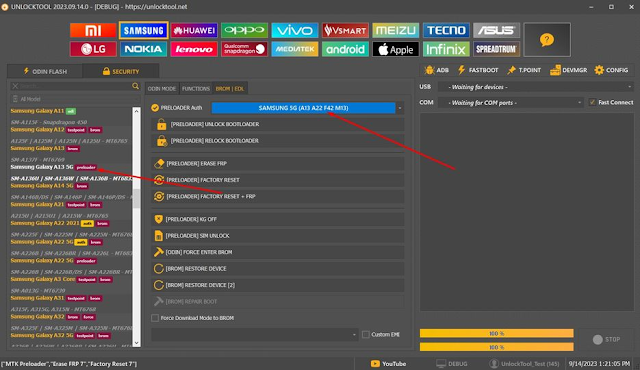This screenshot has height=370, width=640.
Task: Click the DEBUG status bar item
Action: pyautogui.click(x=452, y=363)
